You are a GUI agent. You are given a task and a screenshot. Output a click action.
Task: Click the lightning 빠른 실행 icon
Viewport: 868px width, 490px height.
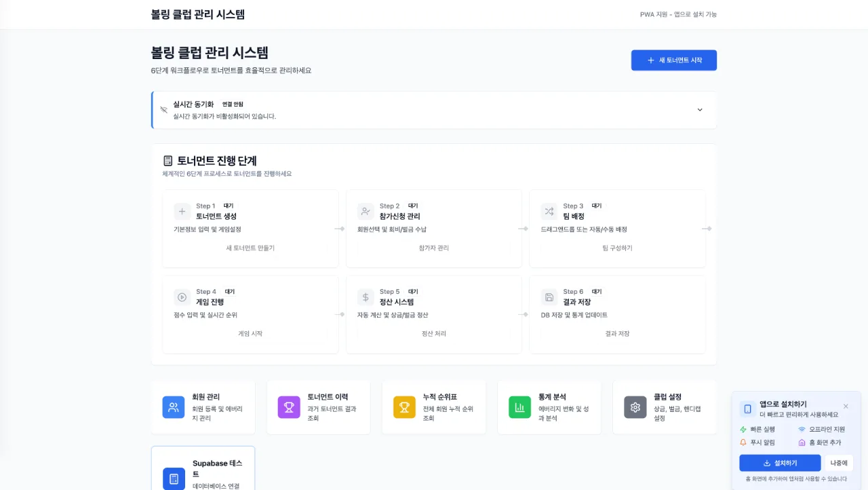point(743,430)
